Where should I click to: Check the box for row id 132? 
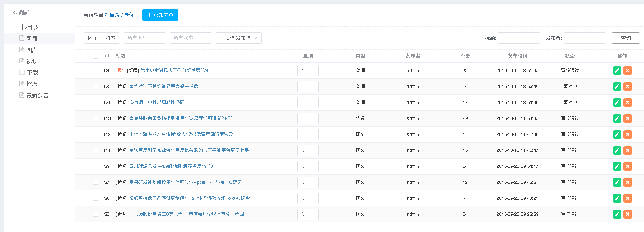pyautogui.click(x=96, y=87)
